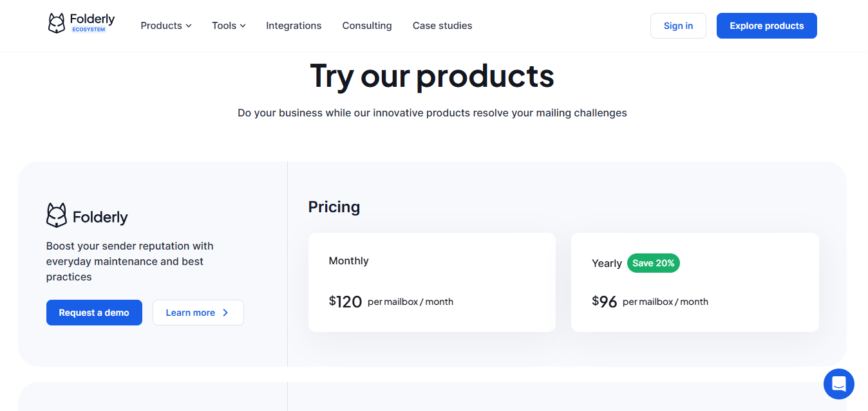Click the Try our products heading
This screenshot has width=868, height=411.
pyautogui.click(x=432, y=76)
